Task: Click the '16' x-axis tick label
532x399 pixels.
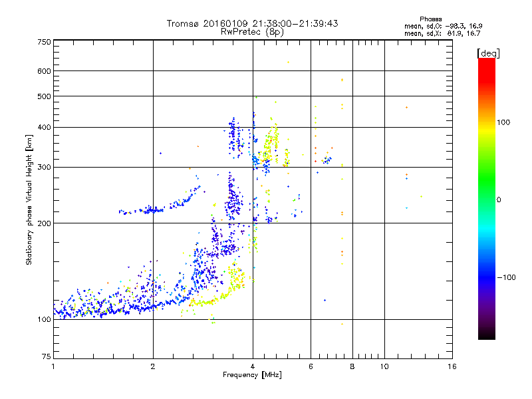Action: pyautogui.click(x=452, y=366)
